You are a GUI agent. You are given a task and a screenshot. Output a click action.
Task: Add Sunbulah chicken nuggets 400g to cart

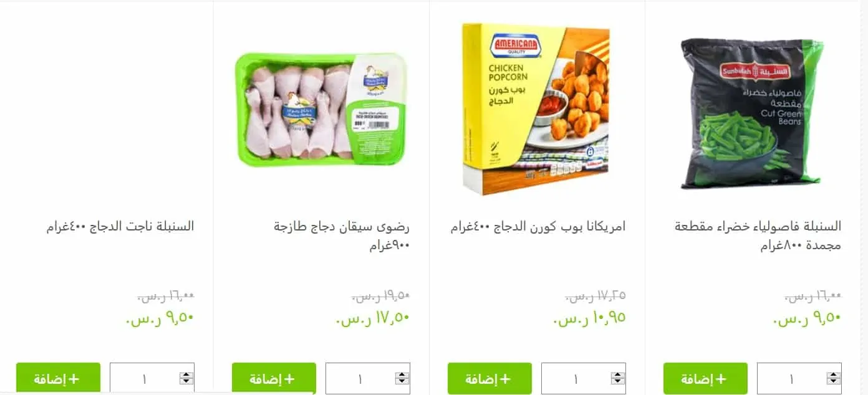click(x=58, y=378)
